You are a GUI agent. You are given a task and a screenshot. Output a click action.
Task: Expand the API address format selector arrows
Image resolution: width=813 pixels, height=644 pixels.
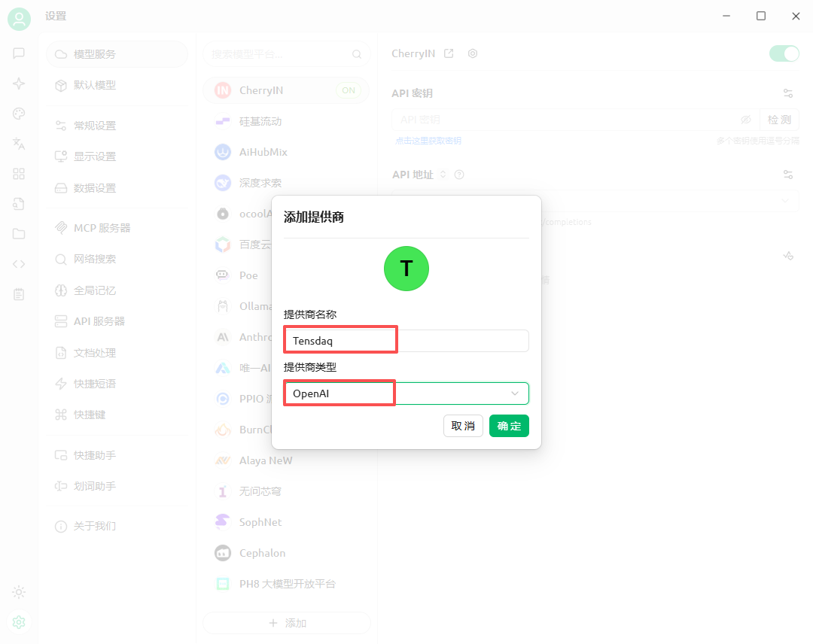point(443,175)
